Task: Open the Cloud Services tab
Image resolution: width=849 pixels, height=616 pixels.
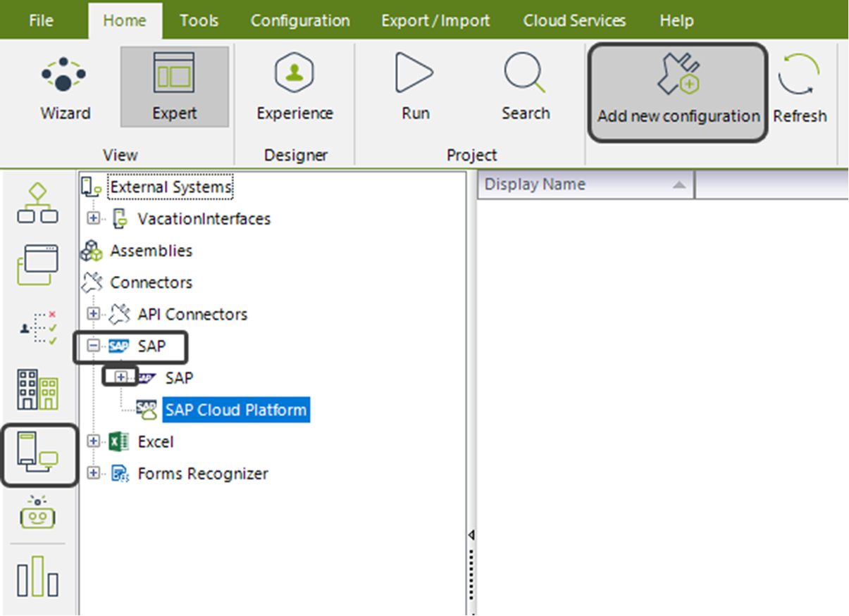Action: pos(574,20)
